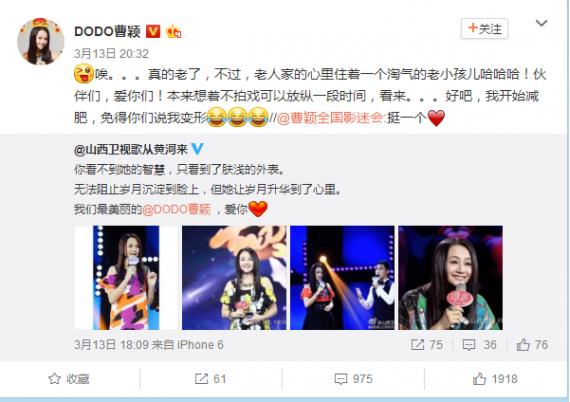Open the post options chevron dropdown

click(541, 24)
